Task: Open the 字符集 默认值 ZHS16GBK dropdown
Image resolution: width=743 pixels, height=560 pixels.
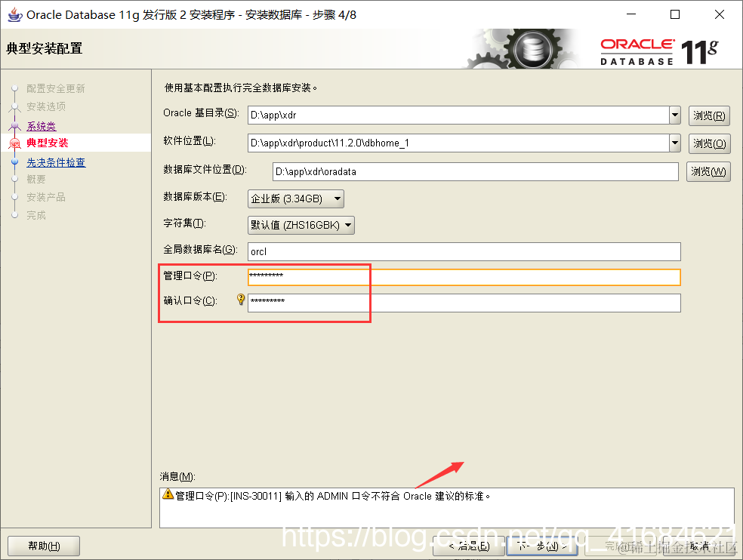Action: [x=301, y=226]
